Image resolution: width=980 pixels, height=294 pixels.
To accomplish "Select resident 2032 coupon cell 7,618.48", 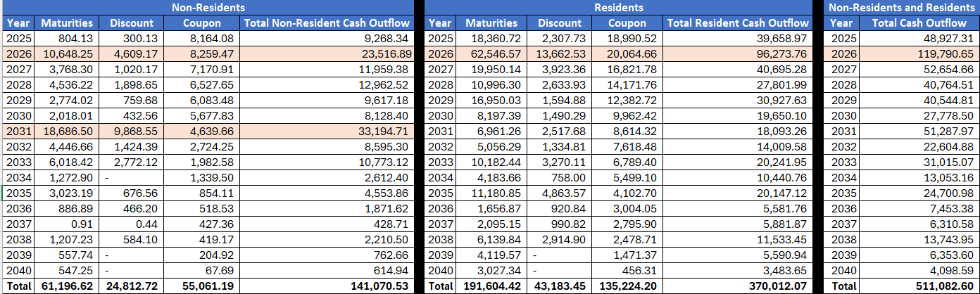I will (627, 146).
